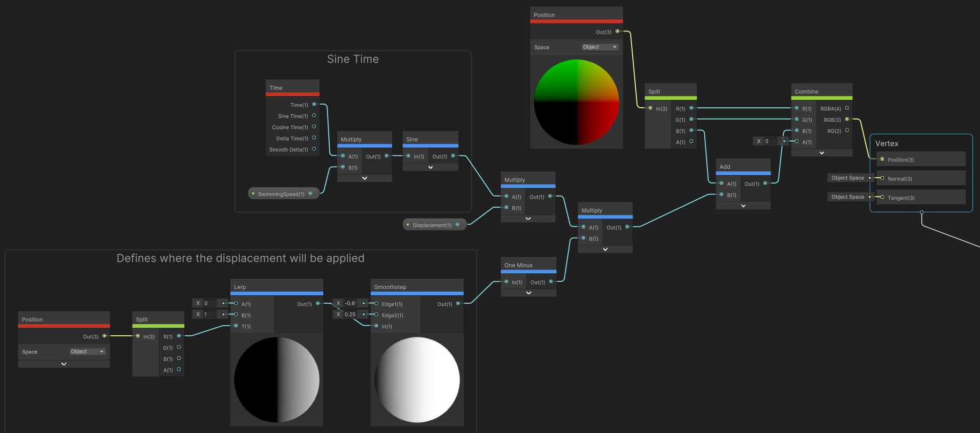Click the Combine node RG(2) output port
980x433 pixels.
click(847, 130)
